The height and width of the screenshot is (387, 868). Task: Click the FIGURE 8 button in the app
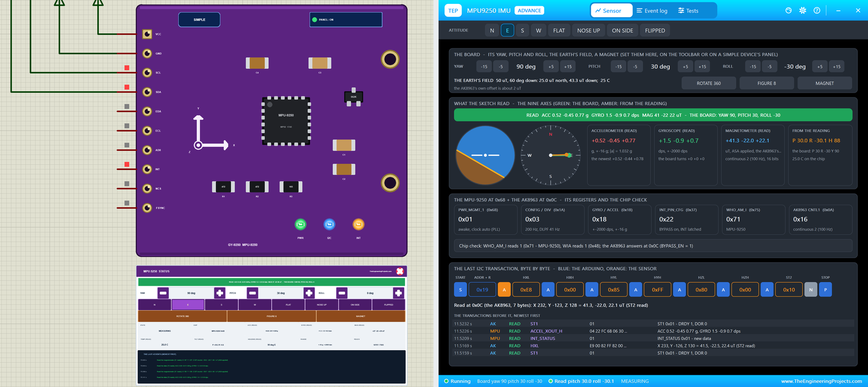pos(767,83)
